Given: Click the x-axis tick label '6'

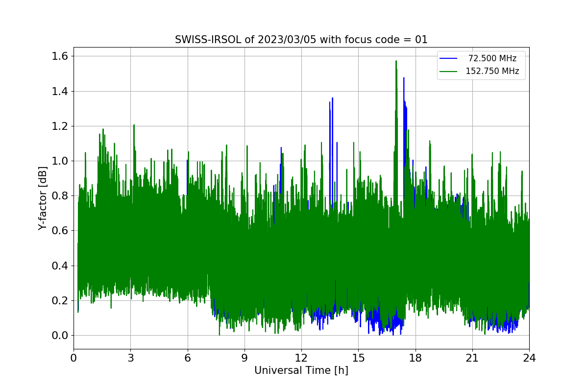Looking at the screenshot, I should coord(187,358).
